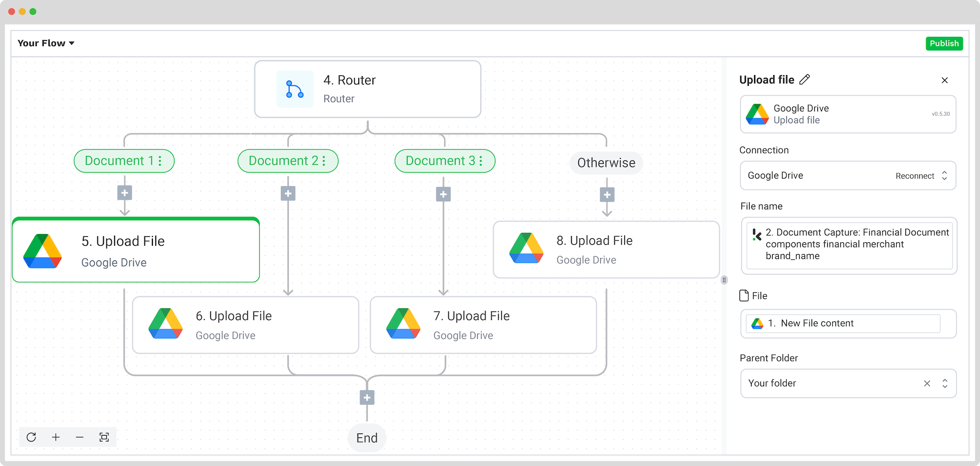
Task: Add a step under Document 2 branch
Action: (x=288, y=193)
